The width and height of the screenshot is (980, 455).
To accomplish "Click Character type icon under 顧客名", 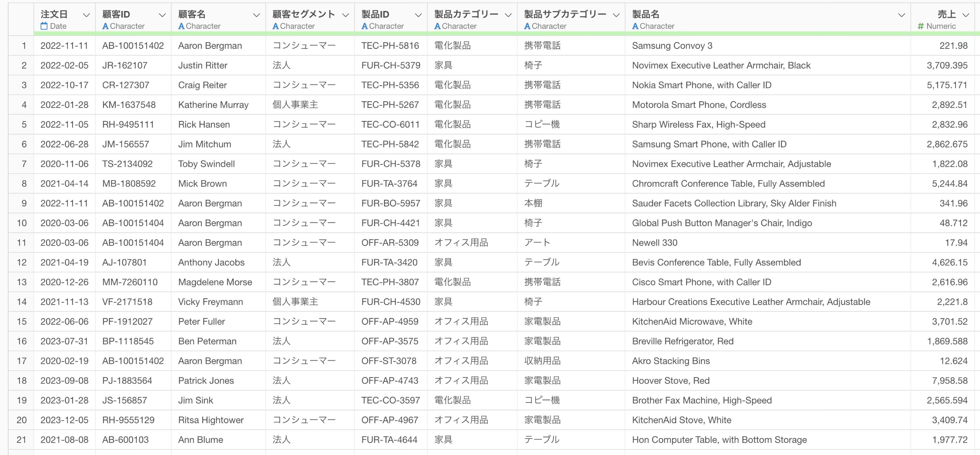I will tap(181, 26).
